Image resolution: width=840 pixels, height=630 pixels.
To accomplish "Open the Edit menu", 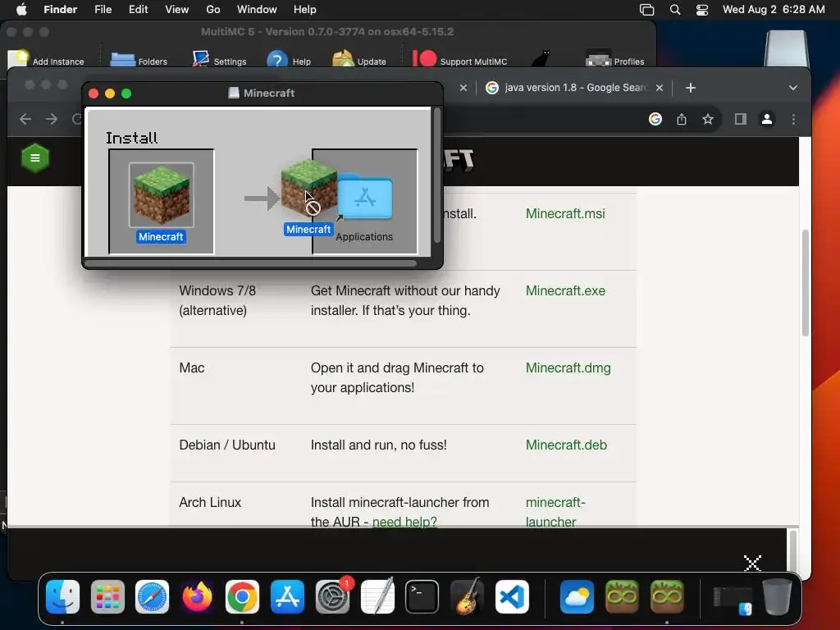I will click(x=138, y=10).
